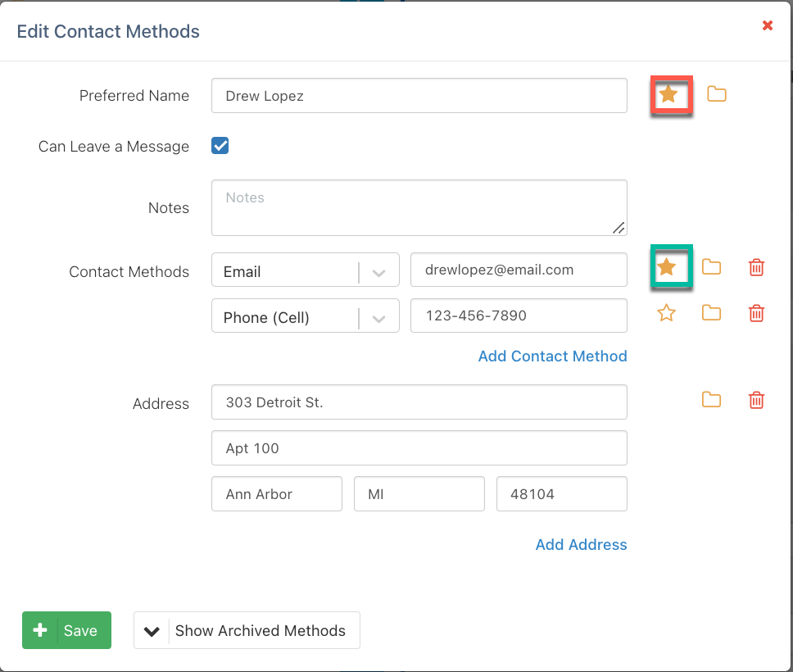The height and width of the screenshot is (672, 793).
Task: Close the Edit Contact Methods dialog
Action: click(x=768, y=25)
